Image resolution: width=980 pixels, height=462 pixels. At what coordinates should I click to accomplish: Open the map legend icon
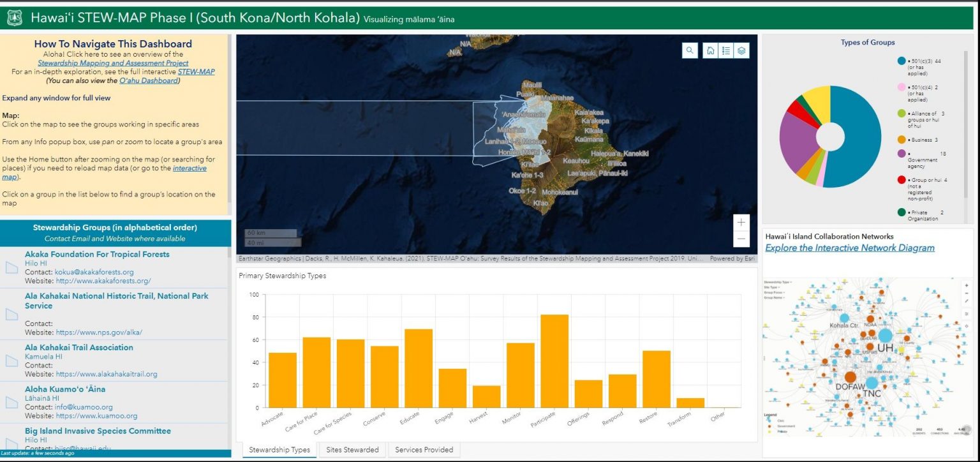point(726,50)
